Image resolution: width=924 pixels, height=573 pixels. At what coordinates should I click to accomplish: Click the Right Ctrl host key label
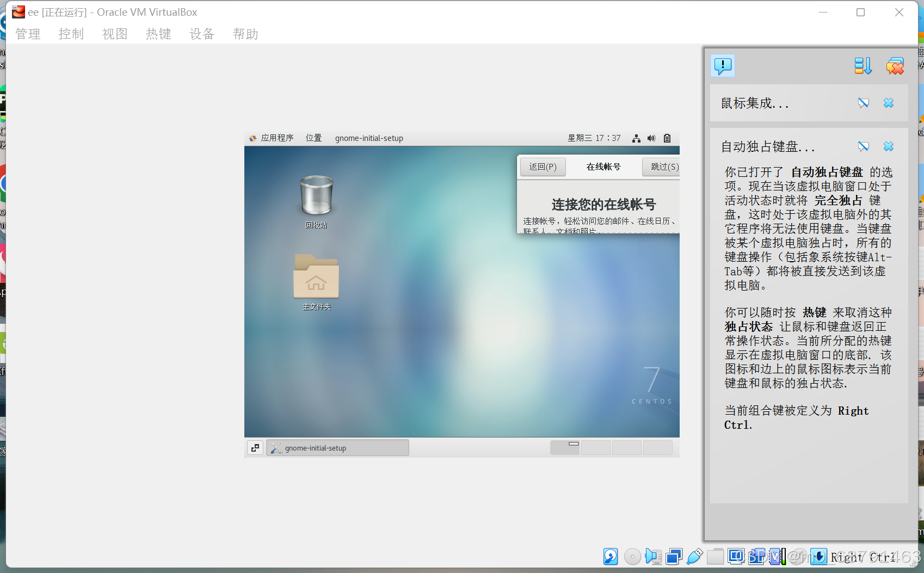(x=863, y=557)
